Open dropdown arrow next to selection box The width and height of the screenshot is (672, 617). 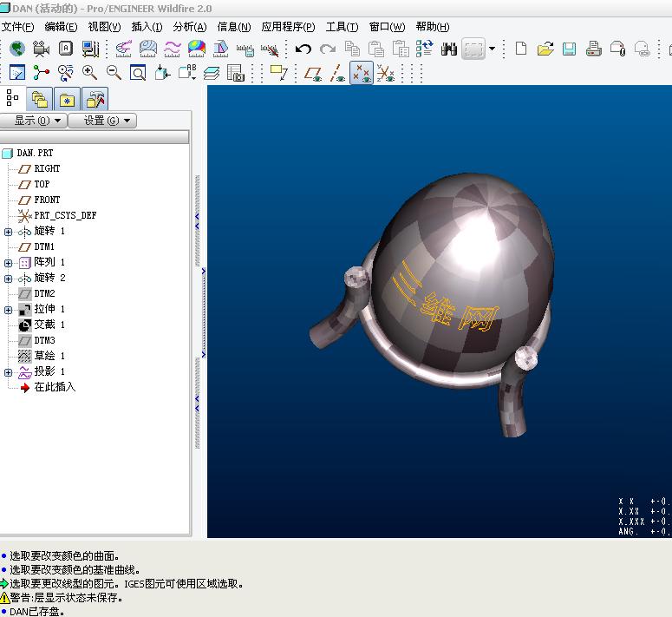(492, 49)
